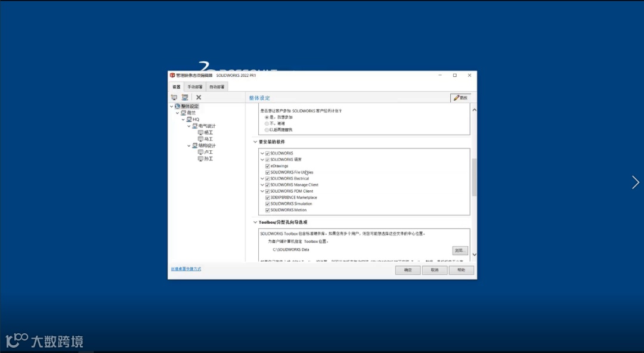This screenshot has width=644, height=353.
Task: Select the computer icon beside 马工
Action: click(x=200, y=139)
